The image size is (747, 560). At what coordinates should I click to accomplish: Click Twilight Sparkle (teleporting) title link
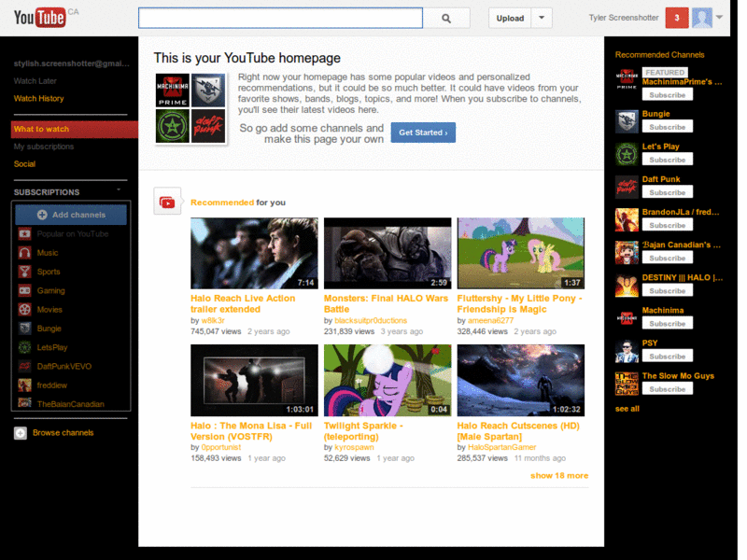[363, 431]
